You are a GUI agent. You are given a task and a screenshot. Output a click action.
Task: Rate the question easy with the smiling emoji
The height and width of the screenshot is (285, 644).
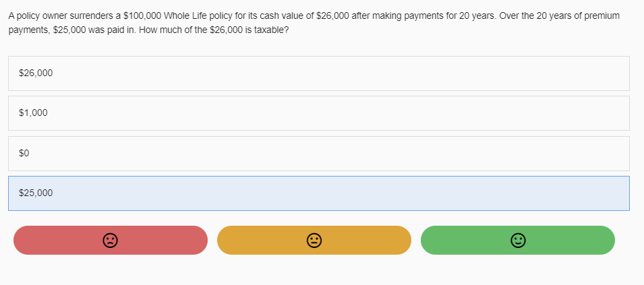tap(517, 240)
